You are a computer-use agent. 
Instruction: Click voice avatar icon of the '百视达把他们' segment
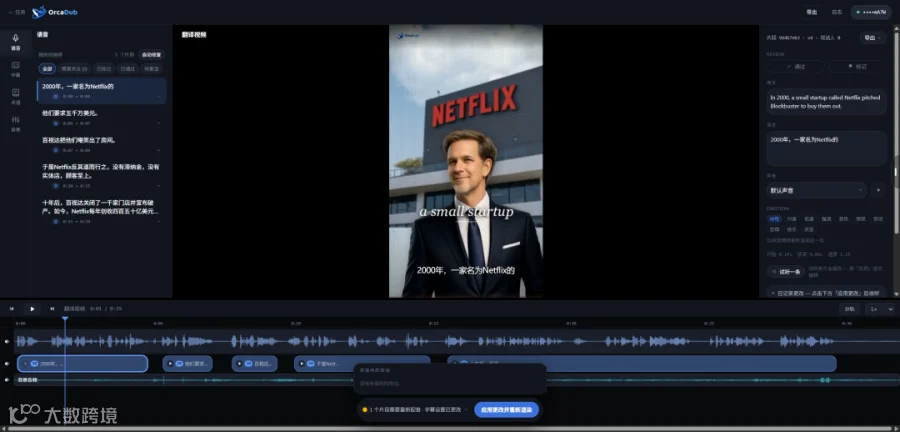click(x=56, y=150)
